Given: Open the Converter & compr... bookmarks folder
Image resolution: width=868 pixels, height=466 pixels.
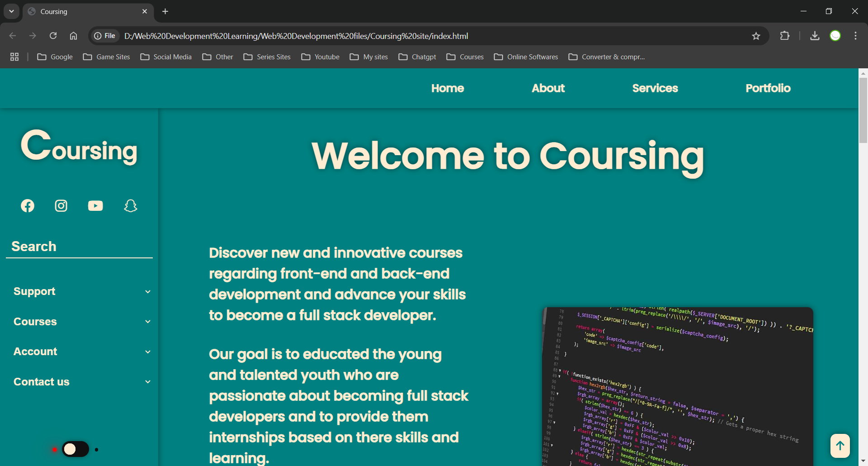Looking at the screenshot, I should tap(607, 57).
